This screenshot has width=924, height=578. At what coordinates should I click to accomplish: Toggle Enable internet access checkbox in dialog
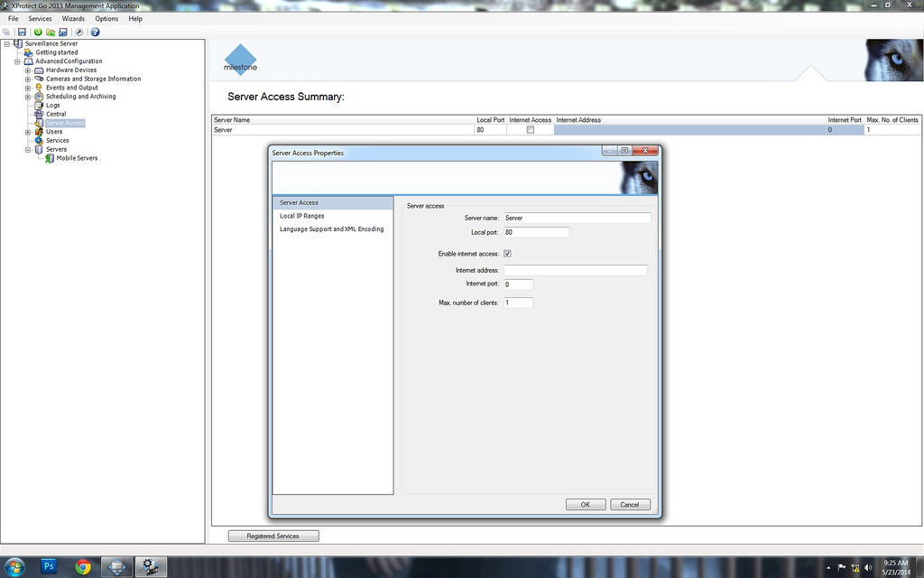click(507, 254)
